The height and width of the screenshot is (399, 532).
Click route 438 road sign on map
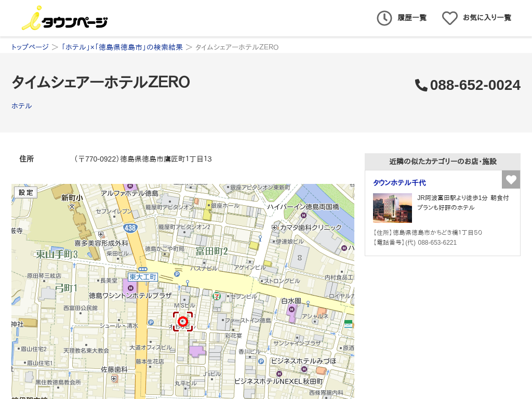point(130,228)
